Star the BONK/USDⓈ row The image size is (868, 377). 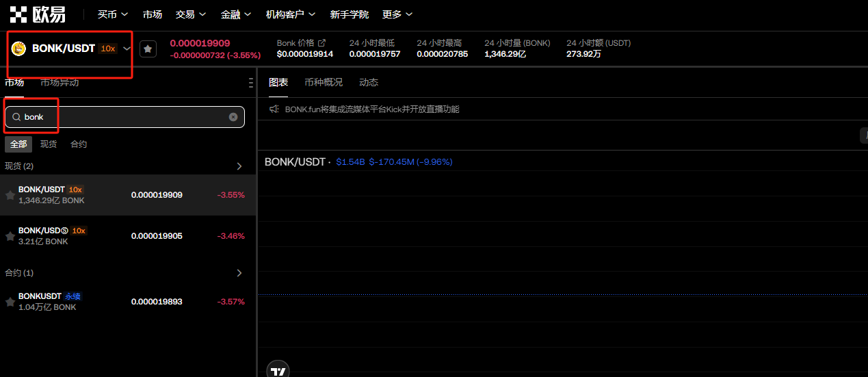(x=10, y=236)
